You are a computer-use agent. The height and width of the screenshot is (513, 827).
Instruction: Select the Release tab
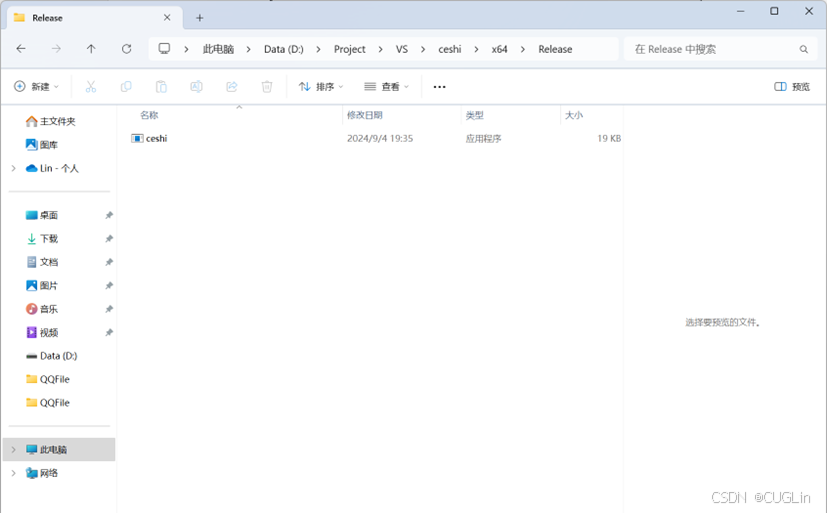pyautogui.click(x=95, y=18)
